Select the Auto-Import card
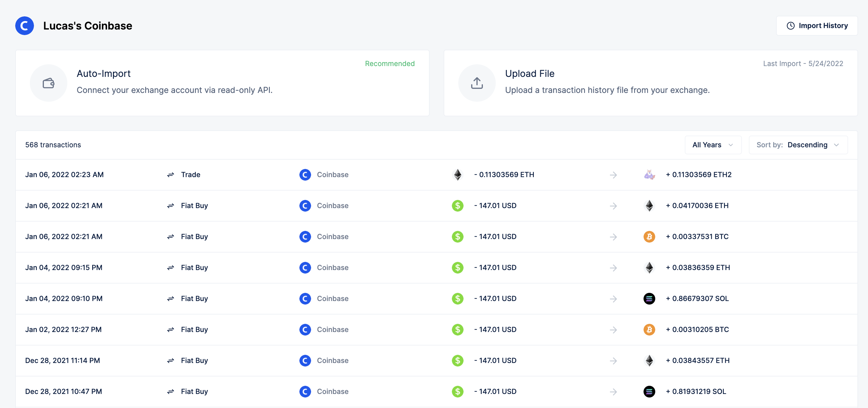Image resolution: width=868 pixels, height=408 pixels. pos(222,83)
